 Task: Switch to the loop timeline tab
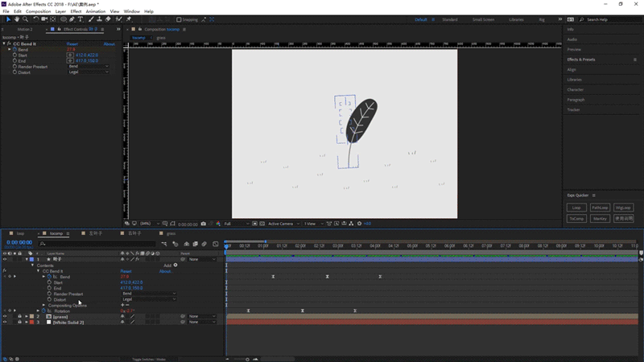point(21,233)
